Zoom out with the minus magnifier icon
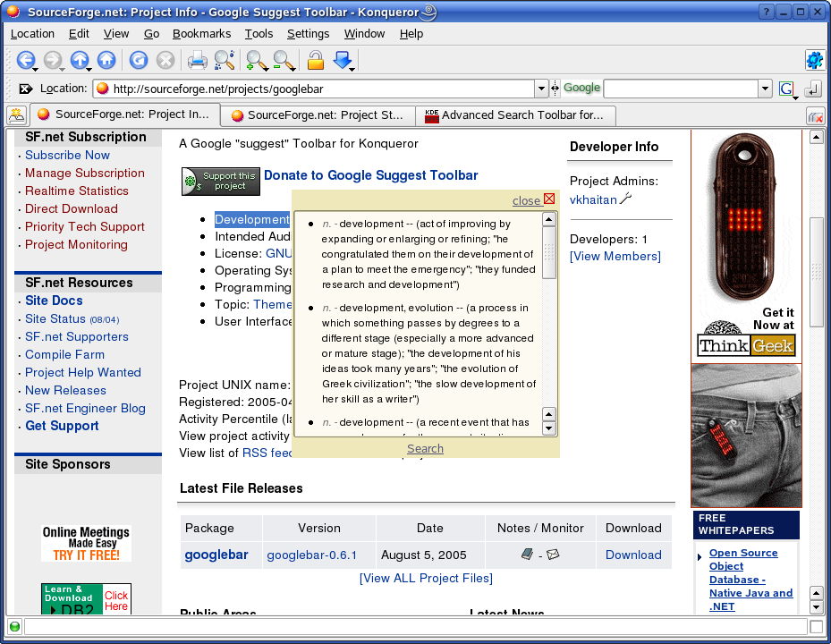This screenshot has width=831, height=644. (x=284, y=61)
